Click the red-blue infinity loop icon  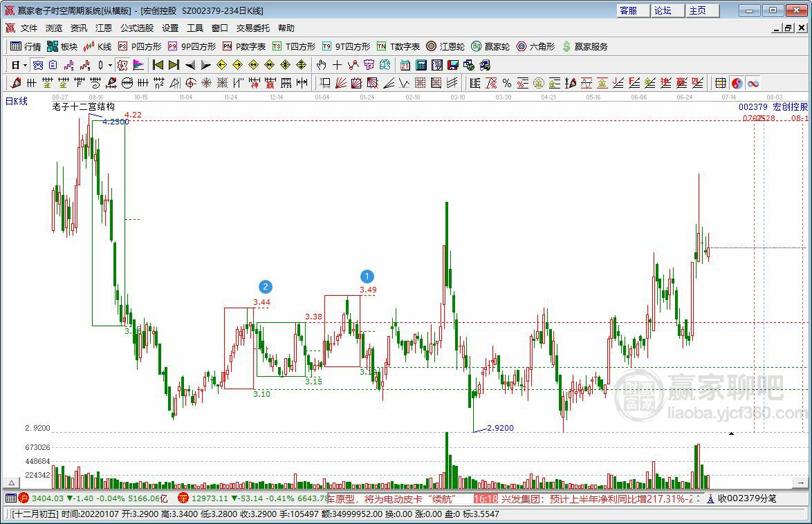pos(753,83)
